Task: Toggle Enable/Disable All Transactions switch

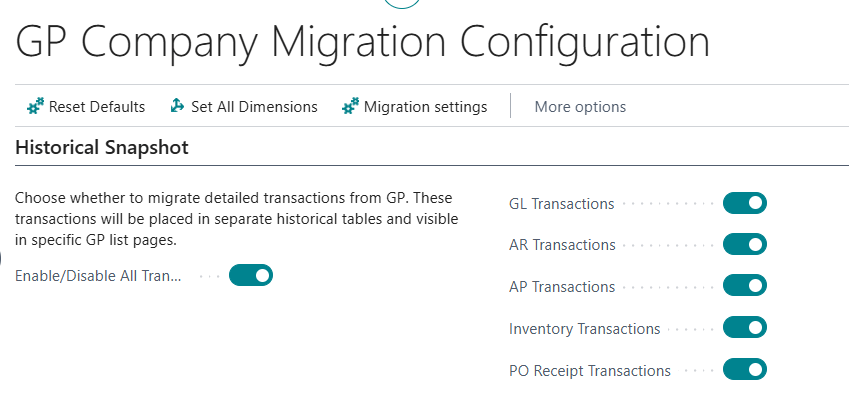Action: pos(251,275)
